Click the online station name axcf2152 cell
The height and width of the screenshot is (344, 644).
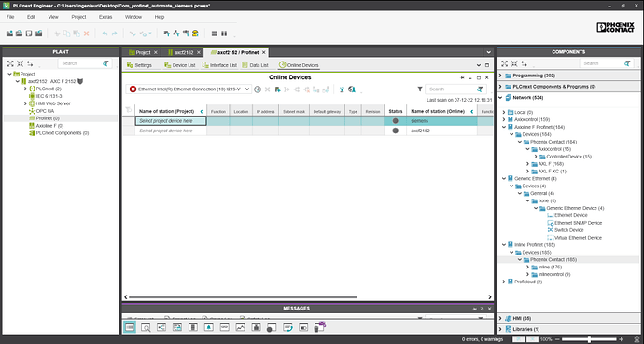click(x=441, y=131)
